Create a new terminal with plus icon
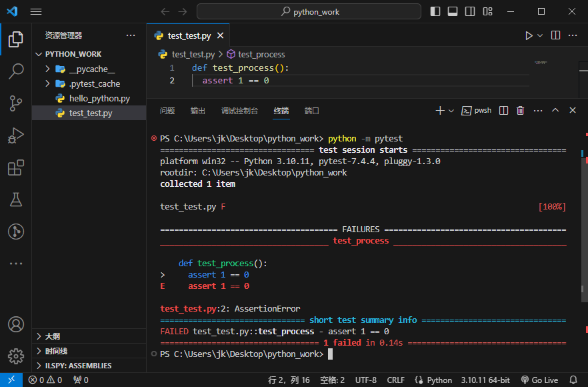588x387 pixels. (x=440, y=110)
